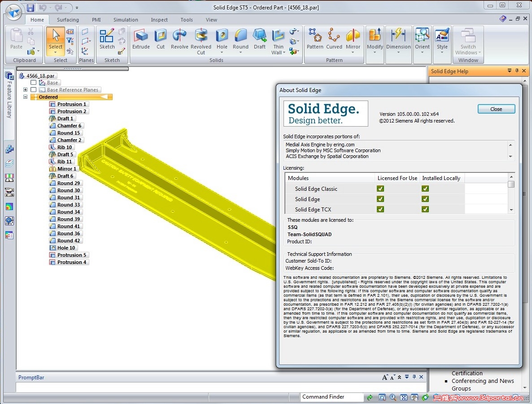Pick the Revolved Cut tool
This screenshot has width=532, height=404.
coord(201,41)
